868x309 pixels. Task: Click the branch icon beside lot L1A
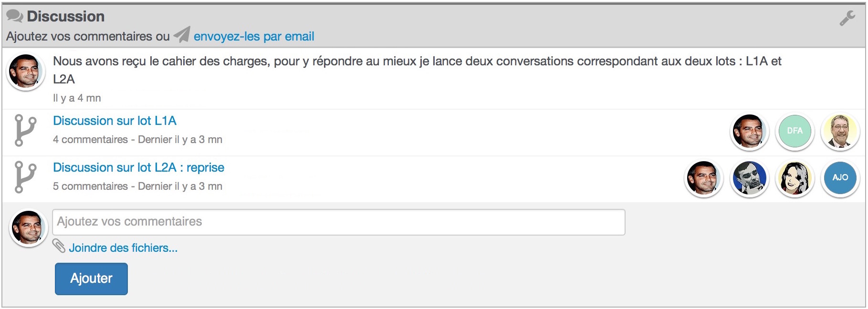(x=25, y=130)
